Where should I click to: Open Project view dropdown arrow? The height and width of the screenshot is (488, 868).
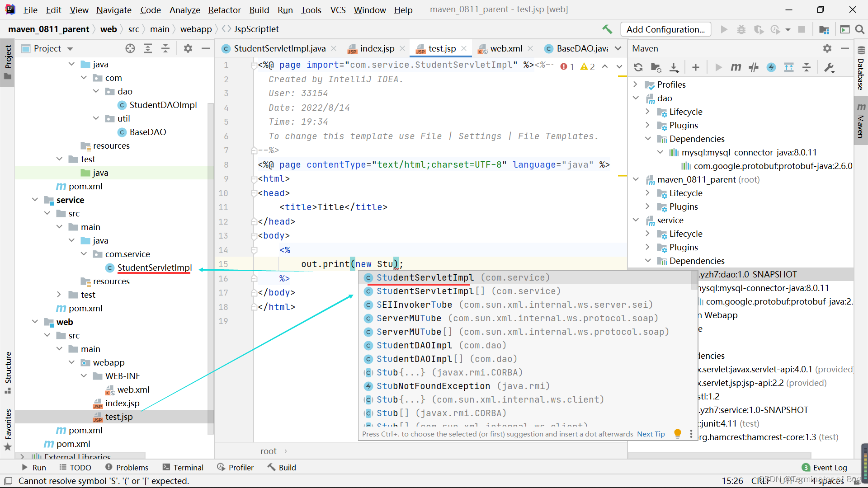[x=70, y=49]
